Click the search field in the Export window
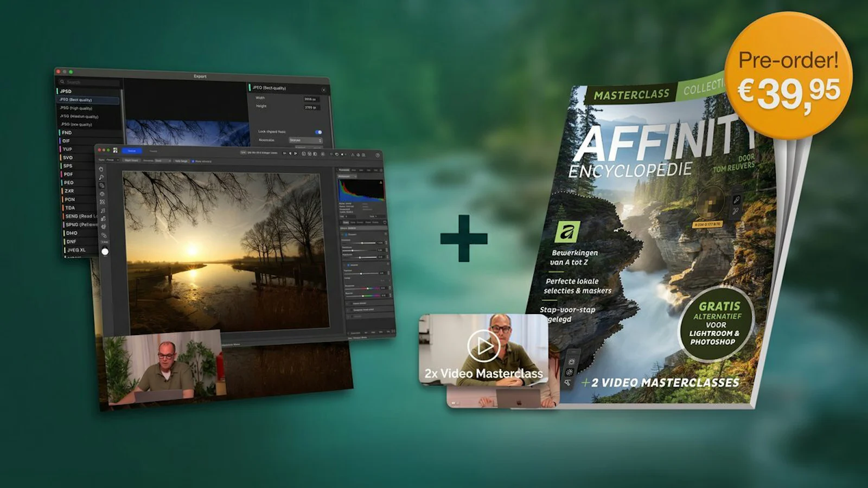Image resolution: width=868 pixels, height=488 pixels. [x=90, y=82]
